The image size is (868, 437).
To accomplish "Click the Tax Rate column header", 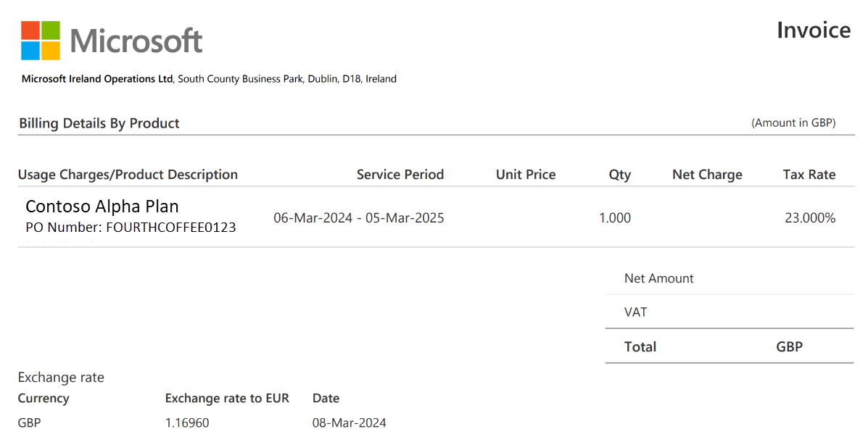I will [x=809, y=175].
